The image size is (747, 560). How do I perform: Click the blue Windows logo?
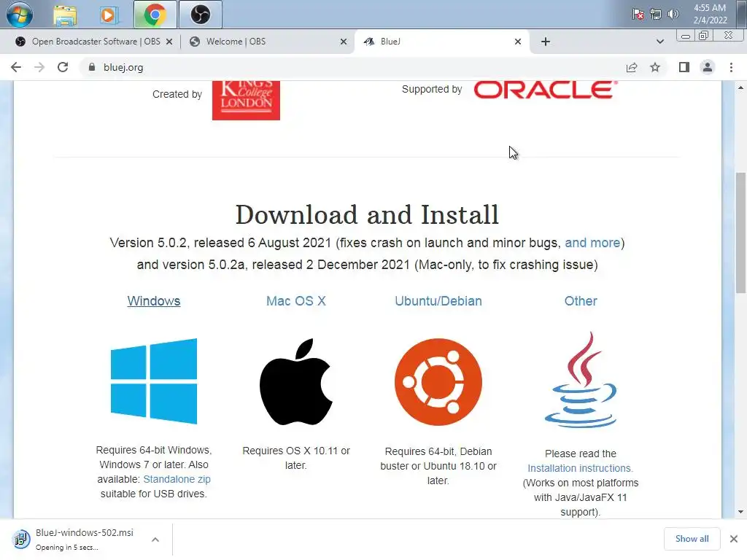(x=154, y=381)
